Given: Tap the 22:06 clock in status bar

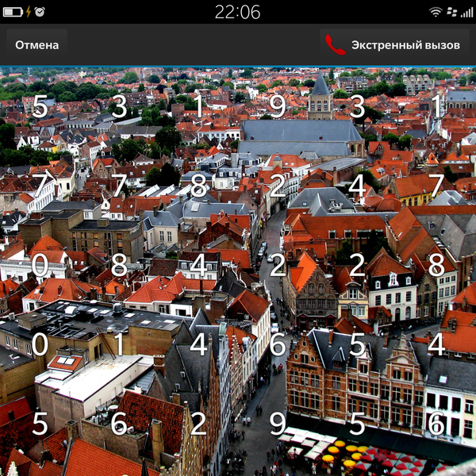Looking at the screenshot, I should (x=237, y=12).
